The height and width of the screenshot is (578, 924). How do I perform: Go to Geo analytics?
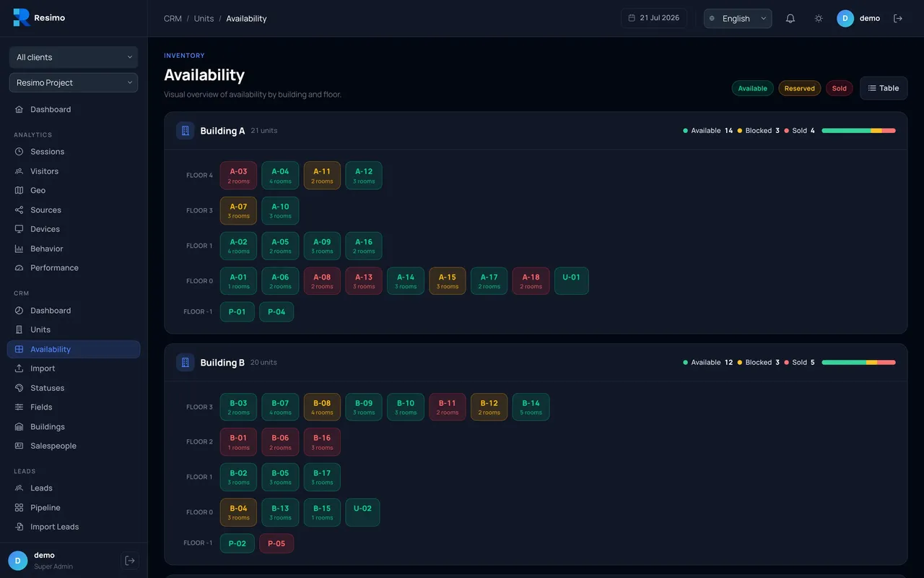[x=74, y=190]
